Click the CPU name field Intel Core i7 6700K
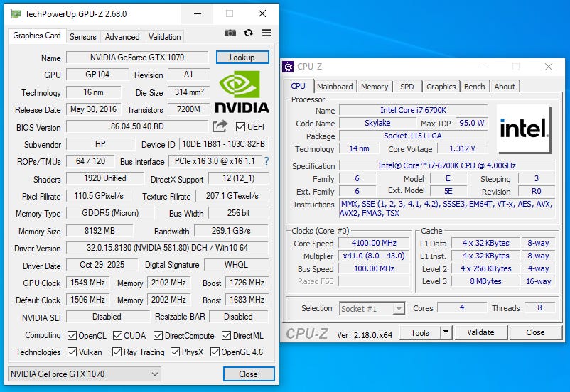The height and width of the screenshot is (392, 570). pyautogui.click(x=413, y=110)
